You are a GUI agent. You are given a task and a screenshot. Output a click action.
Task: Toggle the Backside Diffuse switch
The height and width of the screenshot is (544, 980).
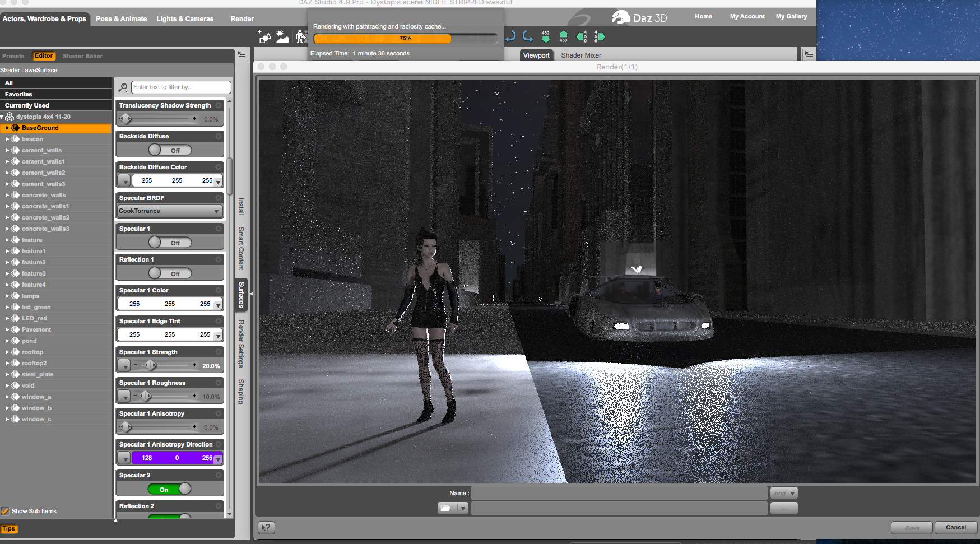[x=170, y=150]
